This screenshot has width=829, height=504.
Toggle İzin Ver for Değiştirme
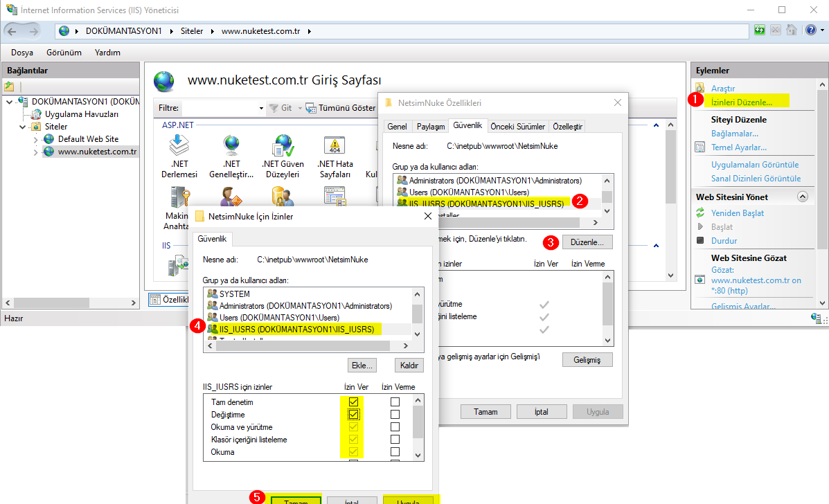[x=353, y=414]
